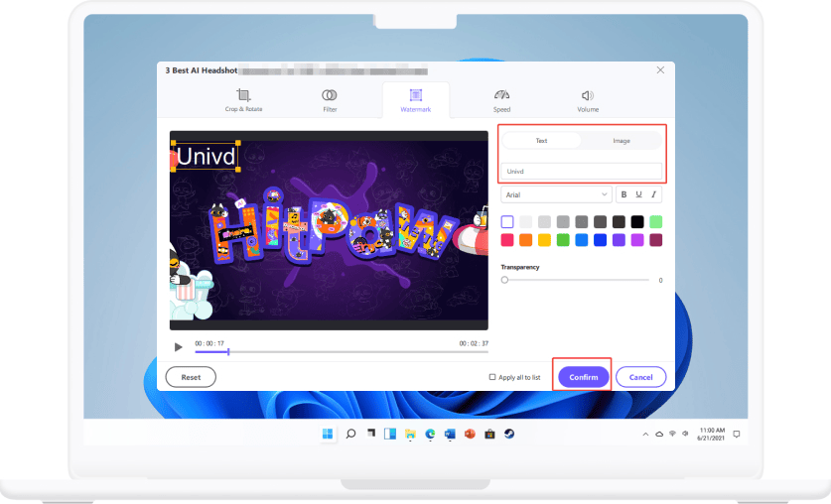Pick the orange color swatch
The width and height of the screenshot is (831, 504).
pos(526,240)
